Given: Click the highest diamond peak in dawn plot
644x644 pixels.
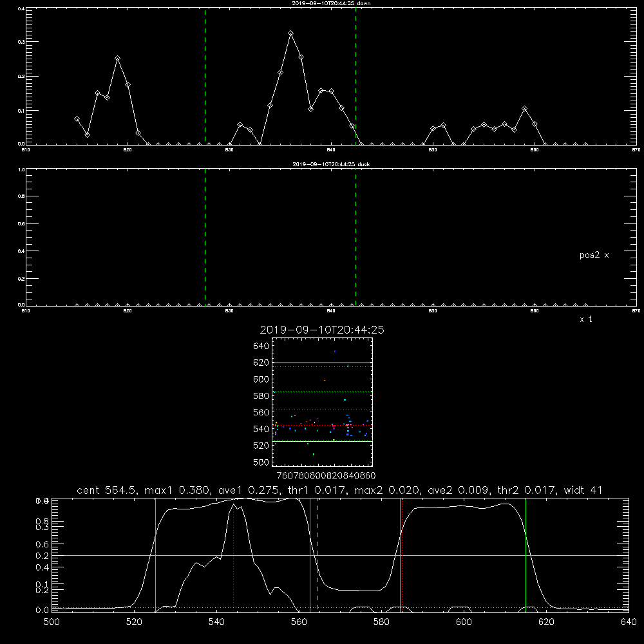Looking at the screenshot, I should click(291, 33).
